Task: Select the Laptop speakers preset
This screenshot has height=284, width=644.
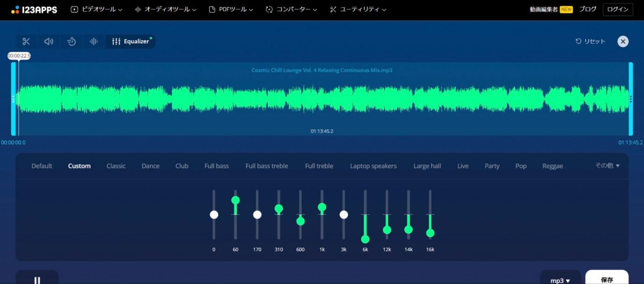Action: [373, 166]
